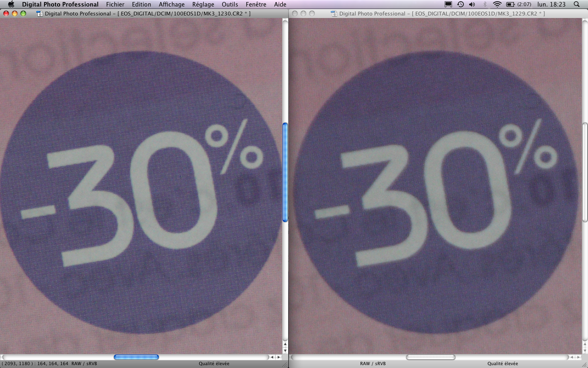Open the Digital Photo Professional application menu
Viewport: 588px width, 368px height.
pos(60,4)
